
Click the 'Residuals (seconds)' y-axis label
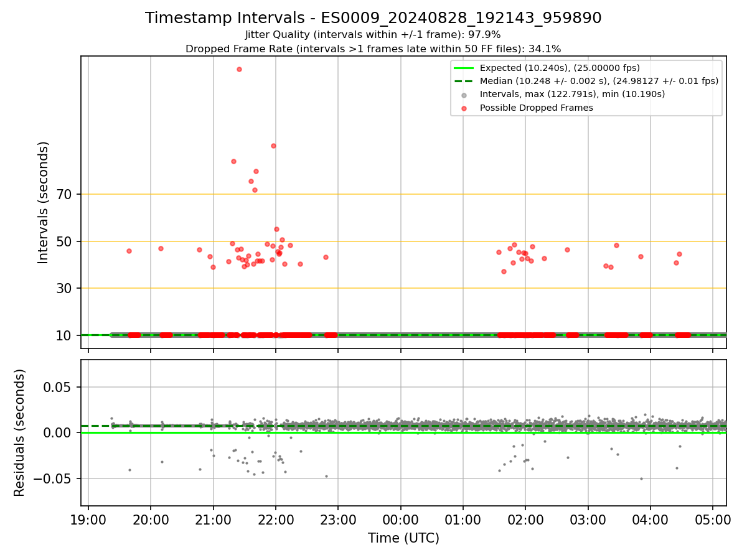(19, 432)
